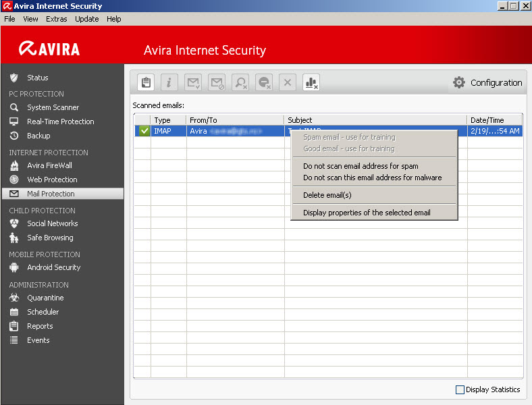Image resolution: width=532 pixels, height=405 pixels.
Task: Click the X delete toolbar icon
Action: click(288, 82)
